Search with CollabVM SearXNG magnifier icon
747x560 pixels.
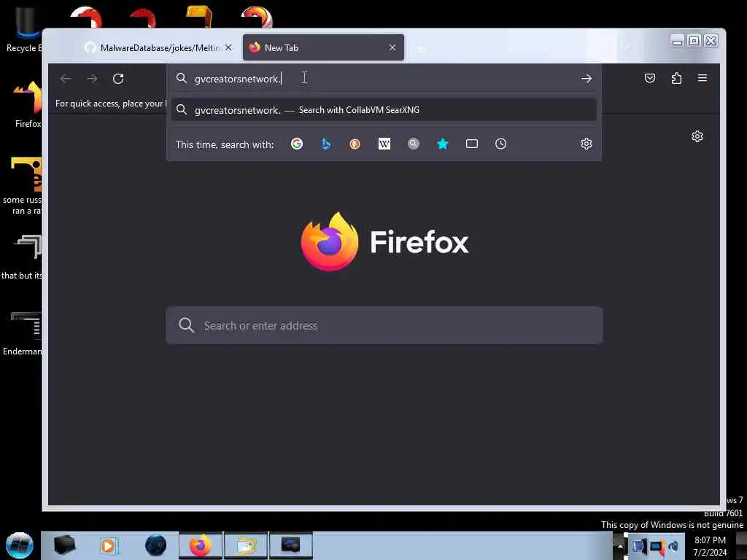[414, 144]
